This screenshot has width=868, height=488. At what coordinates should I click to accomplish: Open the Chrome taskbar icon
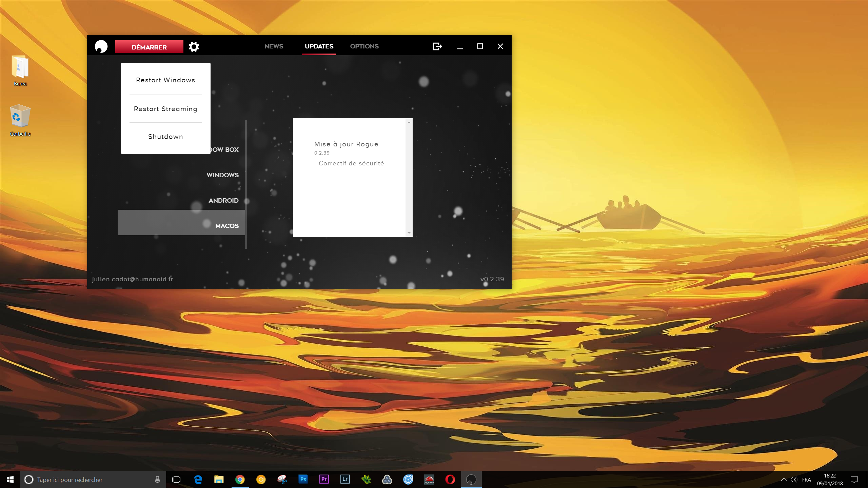tap(240, 479)
